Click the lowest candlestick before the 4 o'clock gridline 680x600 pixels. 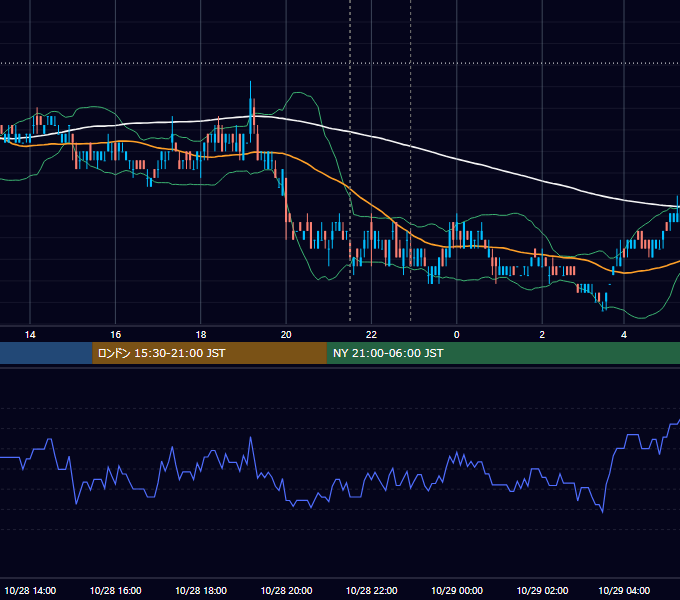pyautogui.click(x=603, y=306)
